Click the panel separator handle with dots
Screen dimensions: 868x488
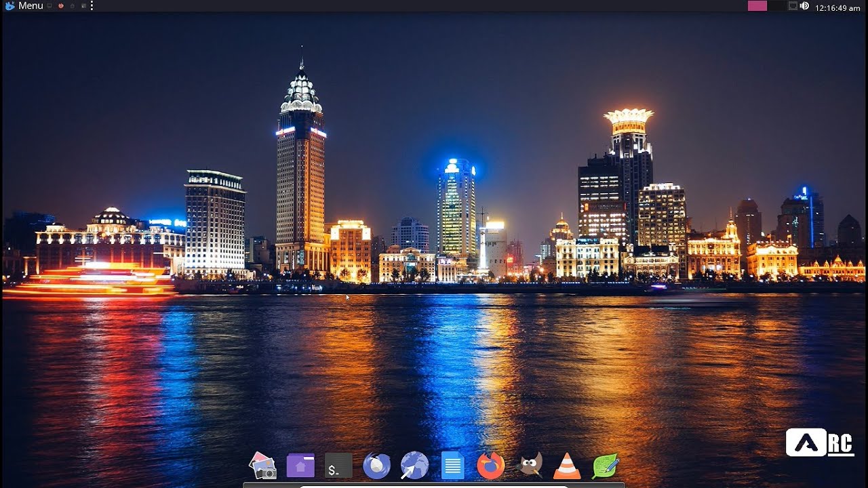tap(92, 5)
